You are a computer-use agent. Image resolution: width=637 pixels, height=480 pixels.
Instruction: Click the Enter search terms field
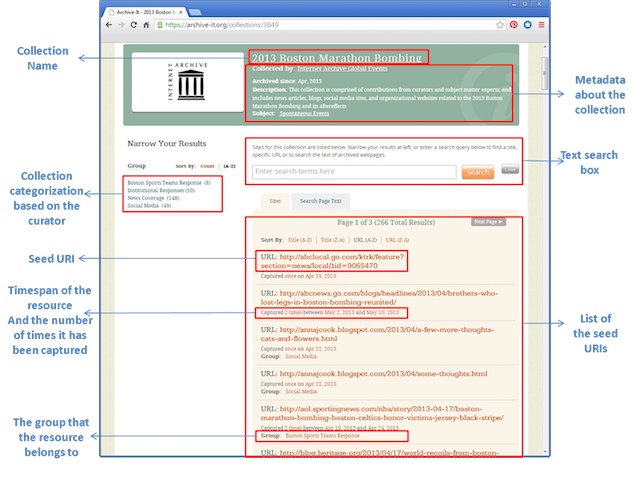pyautogui.click(x=354, y=172)
